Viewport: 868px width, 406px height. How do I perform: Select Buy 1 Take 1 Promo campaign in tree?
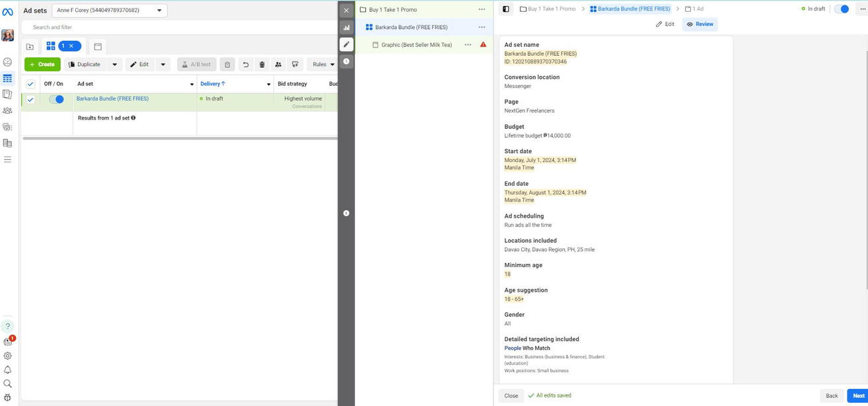point(392,10)
